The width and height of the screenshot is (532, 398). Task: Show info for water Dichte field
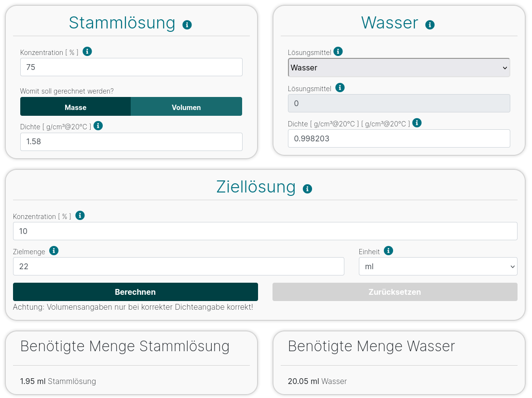[x=417, y=123]
